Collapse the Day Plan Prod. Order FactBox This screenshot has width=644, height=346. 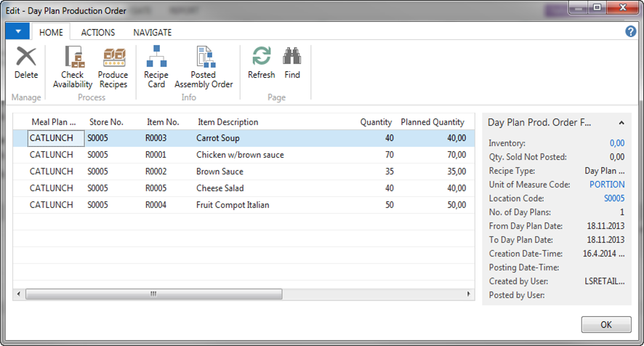click(x=621, y=123)
